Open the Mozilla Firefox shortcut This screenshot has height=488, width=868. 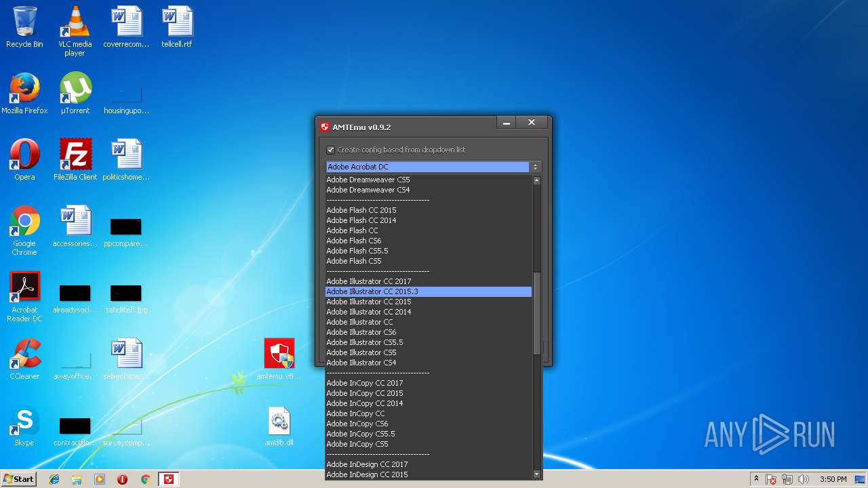24,94
